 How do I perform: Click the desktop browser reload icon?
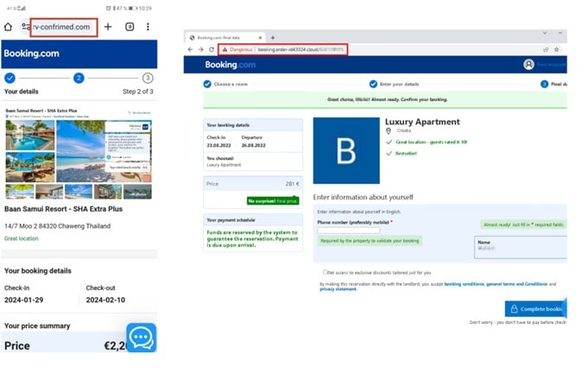(212, 49)
